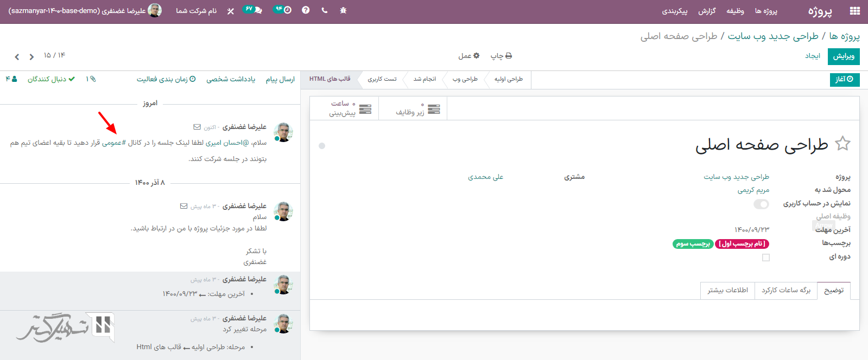Click the debug bug icon

tap(343, 10)
